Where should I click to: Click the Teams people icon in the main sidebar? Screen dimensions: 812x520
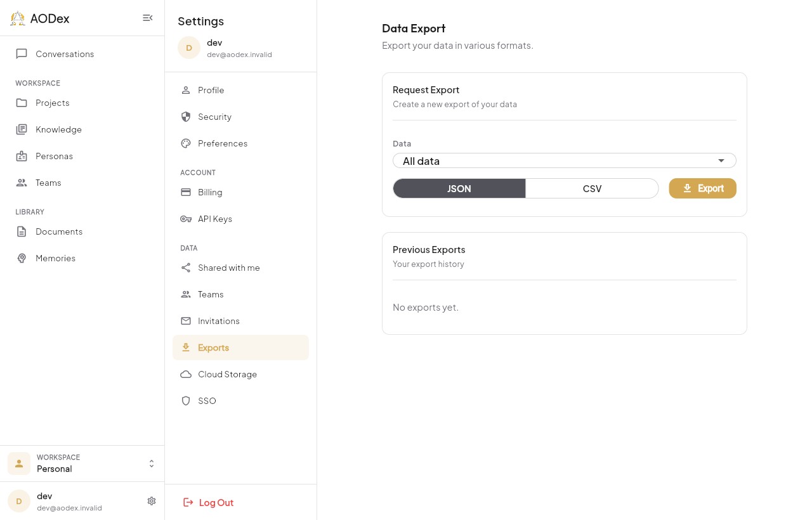[22, 183]
